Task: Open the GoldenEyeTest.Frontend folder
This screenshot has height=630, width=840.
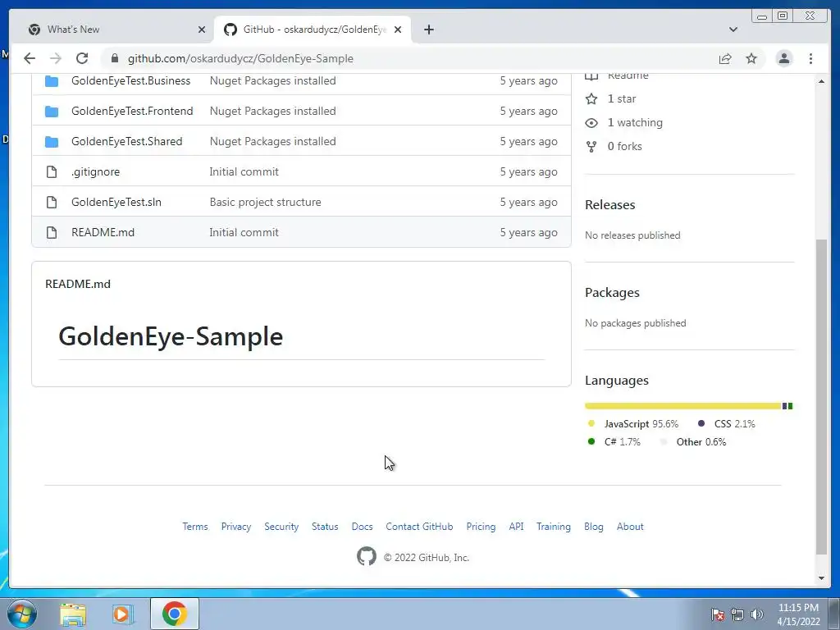Action: [132, 111]
